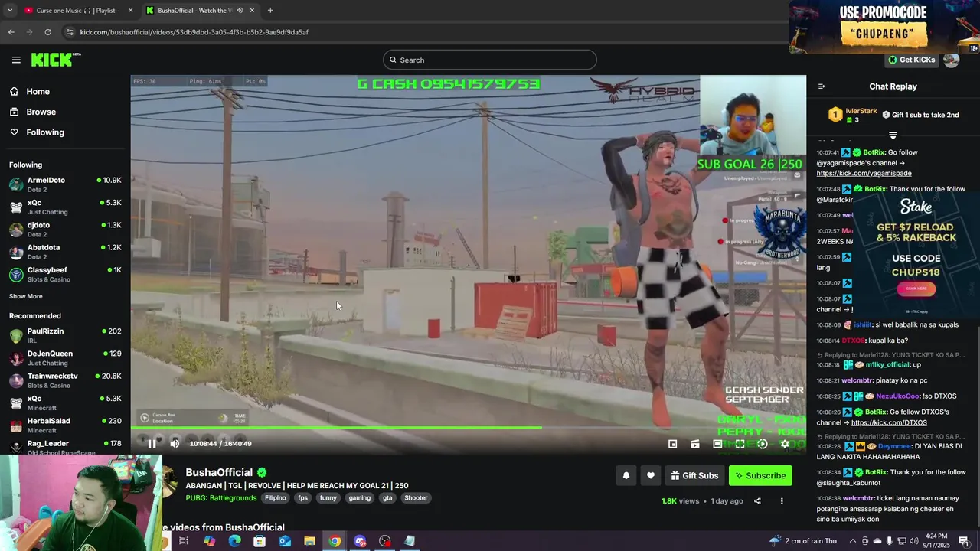The image size is (980, 551).
Task: Reload the page in Chrome
Action: pyautogui.click(x=47, y=32)
